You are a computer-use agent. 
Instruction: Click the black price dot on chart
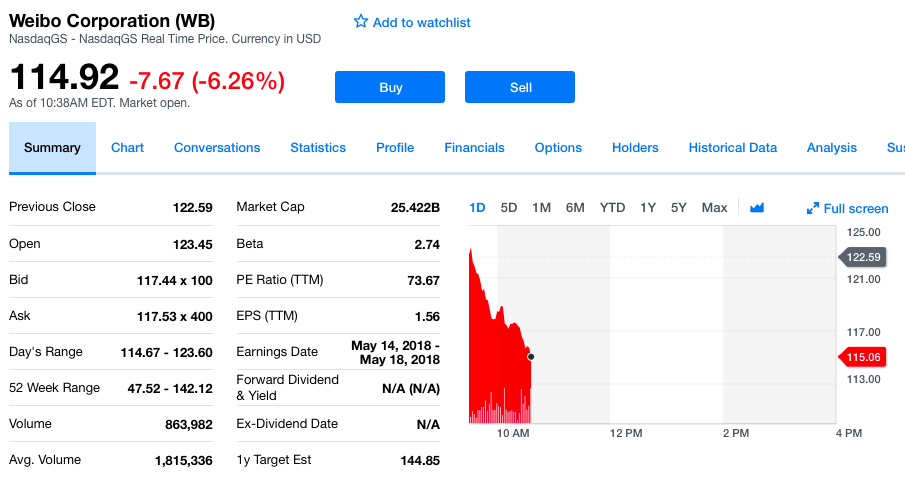(531, 356)
